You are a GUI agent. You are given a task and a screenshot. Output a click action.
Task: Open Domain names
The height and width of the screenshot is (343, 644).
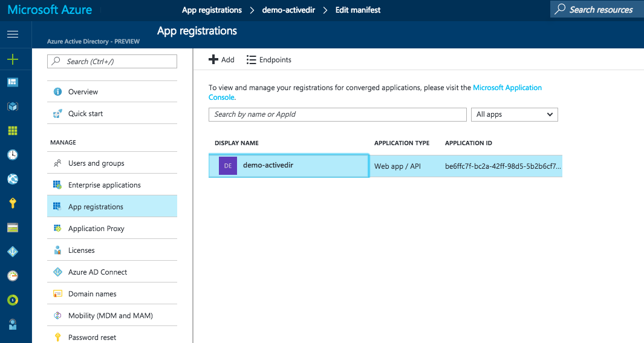tap(112, 294)
